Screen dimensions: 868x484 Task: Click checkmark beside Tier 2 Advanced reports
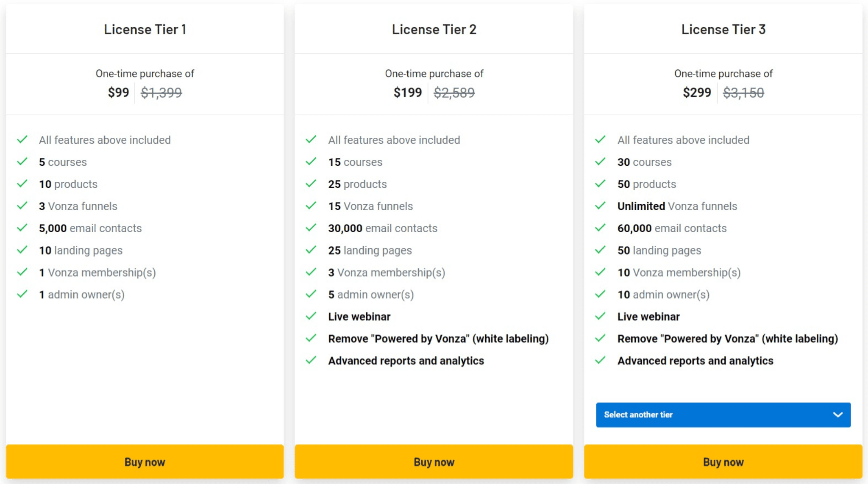pos(311,360)
